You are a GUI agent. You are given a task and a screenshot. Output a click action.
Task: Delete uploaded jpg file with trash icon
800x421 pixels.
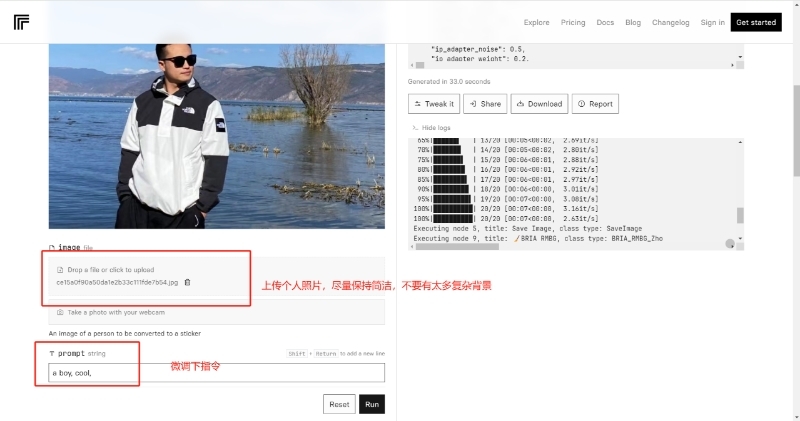[187, 282]
